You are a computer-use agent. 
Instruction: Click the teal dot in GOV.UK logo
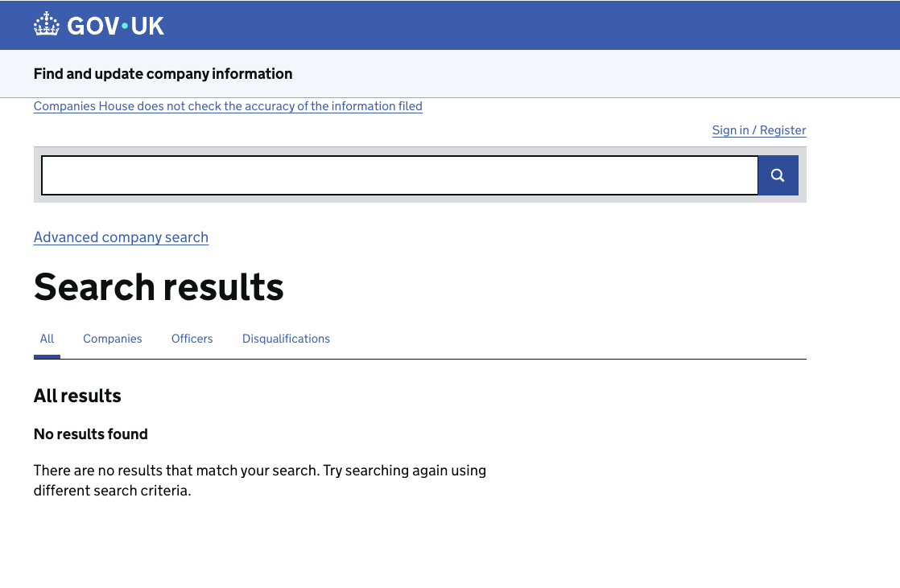coord(125,26)
